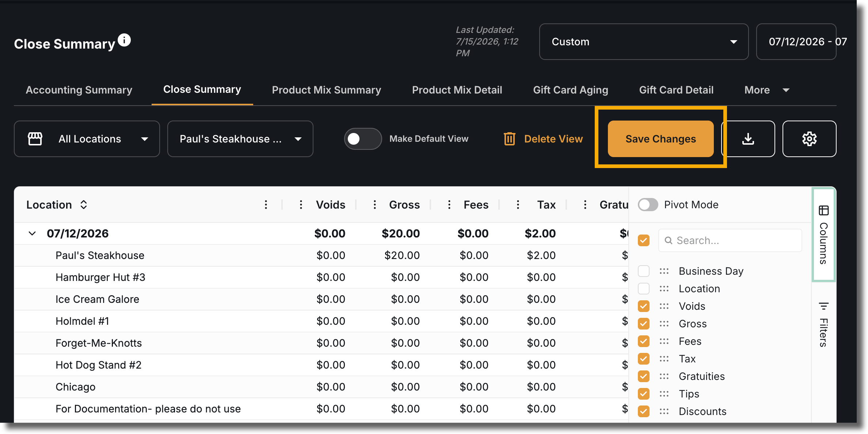Open the Gift Card Detail tab

point(676,90)
